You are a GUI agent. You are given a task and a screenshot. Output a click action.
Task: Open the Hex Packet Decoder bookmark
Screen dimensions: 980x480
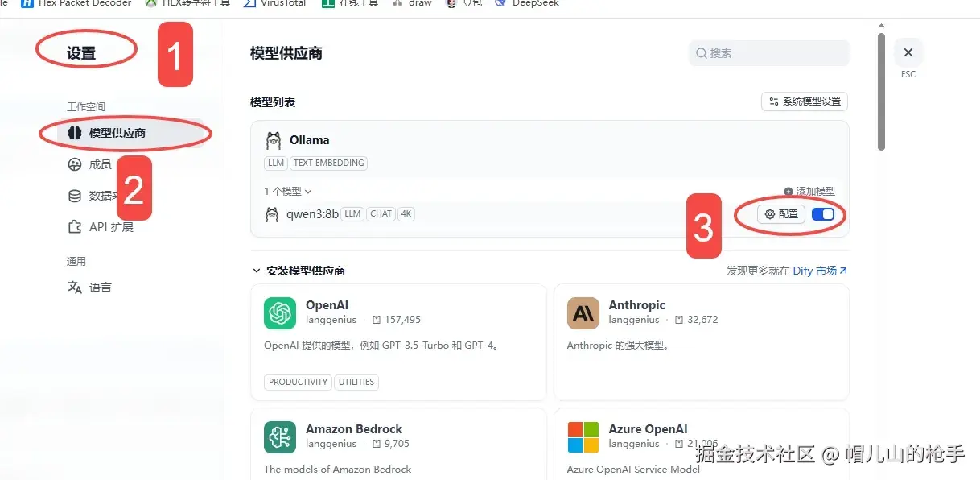point(76,3)
